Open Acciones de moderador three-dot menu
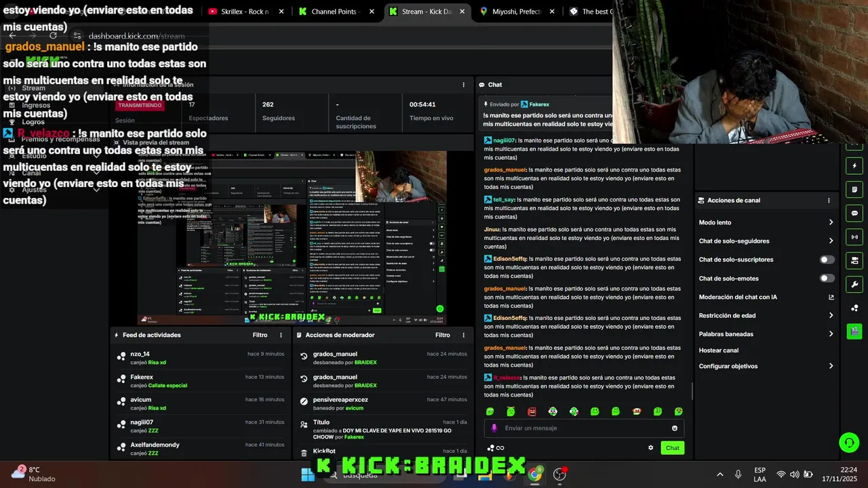The height and width of the screenshot is (488, 868). tap(464, 335)
